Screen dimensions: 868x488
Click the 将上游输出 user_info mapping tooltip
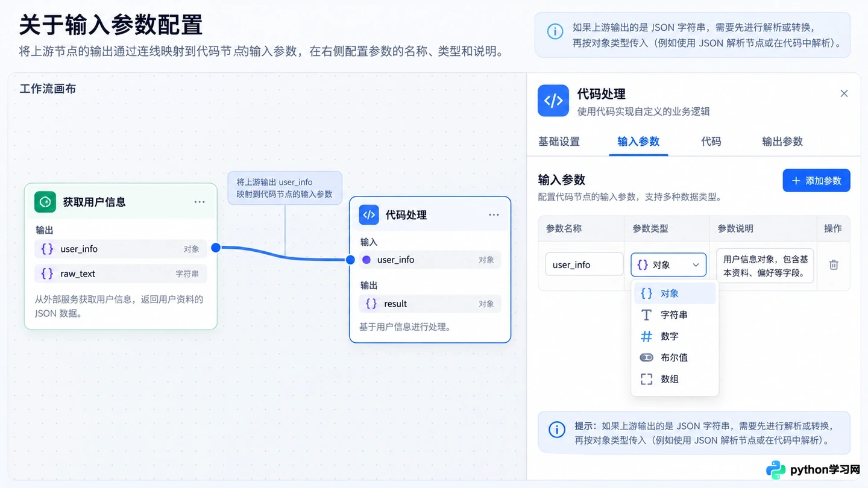coord(285,188)
